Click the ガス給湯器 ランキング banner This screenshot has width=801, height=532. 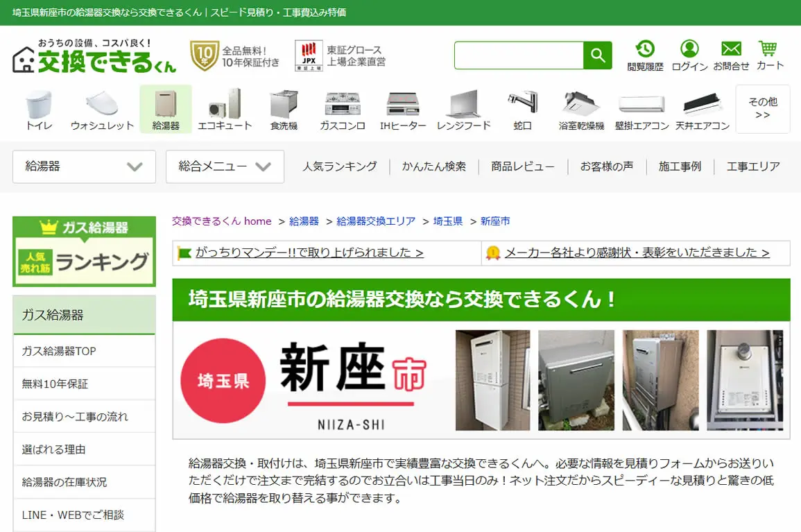coord(85,252)
